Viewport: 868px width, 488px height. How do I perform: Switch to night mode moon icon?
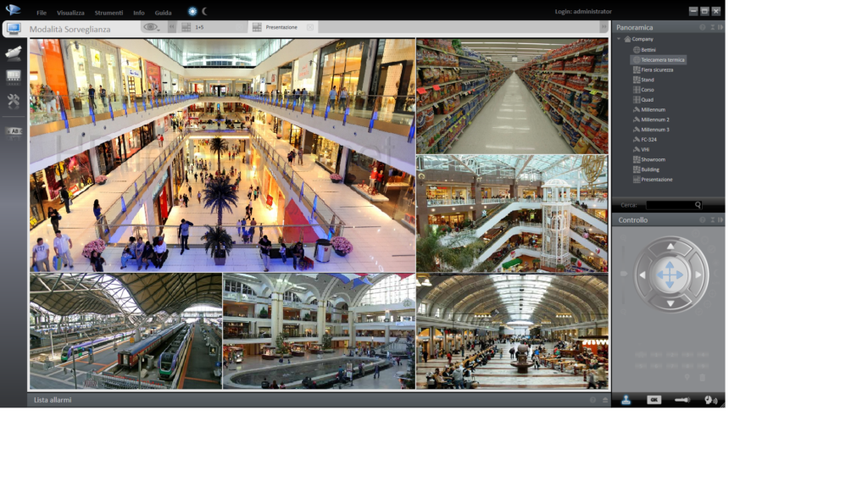pyautogui.click(x=204, y=12)
